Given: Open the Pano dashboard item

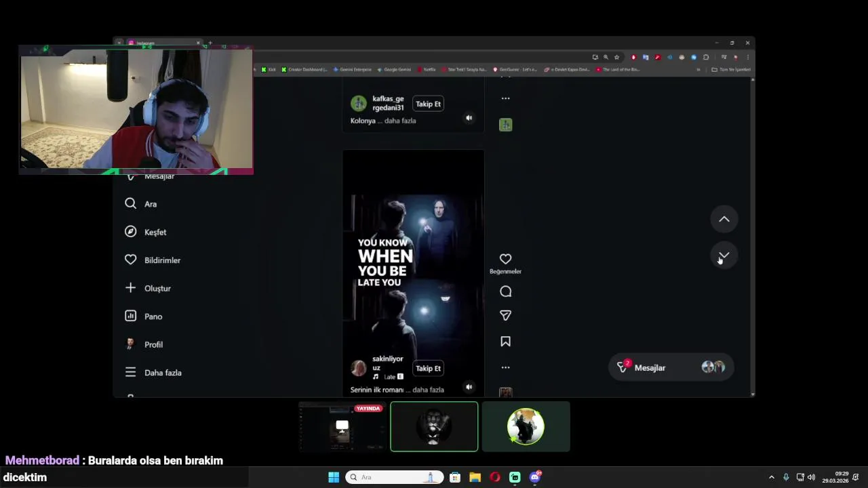Looking at the screenshot, I should coord(144,317).
